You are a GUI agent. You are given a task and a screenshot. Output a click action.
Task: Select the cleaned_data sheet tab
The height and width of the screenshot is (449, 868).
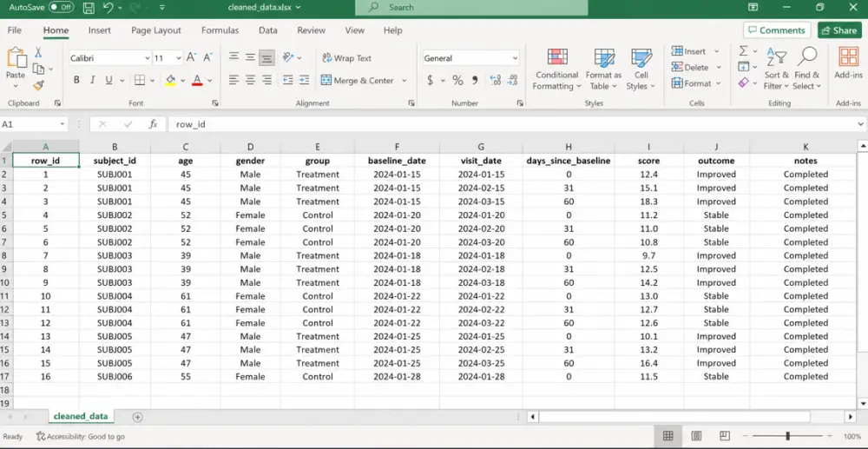point(81,416)
